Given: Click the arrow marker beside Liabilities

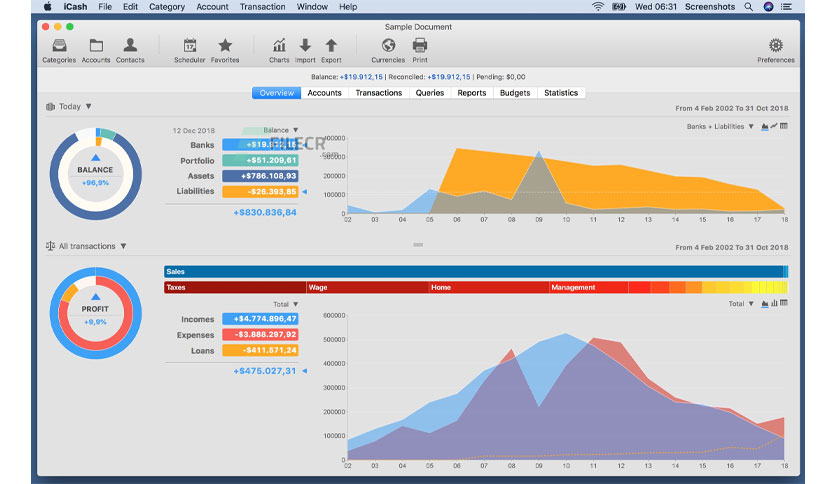Looking at the screenshot, I should [304, 191].
